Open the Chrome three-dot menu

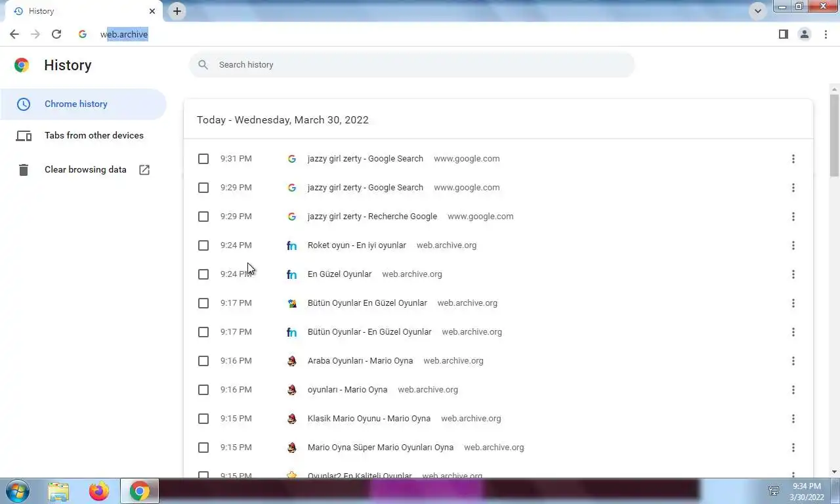[826, 34]
